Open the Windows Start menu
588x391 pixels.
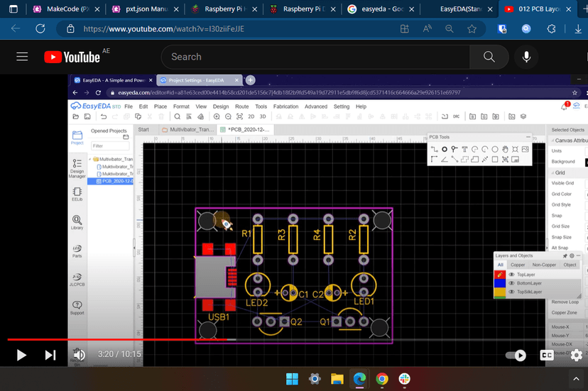(x=291, y=378)
